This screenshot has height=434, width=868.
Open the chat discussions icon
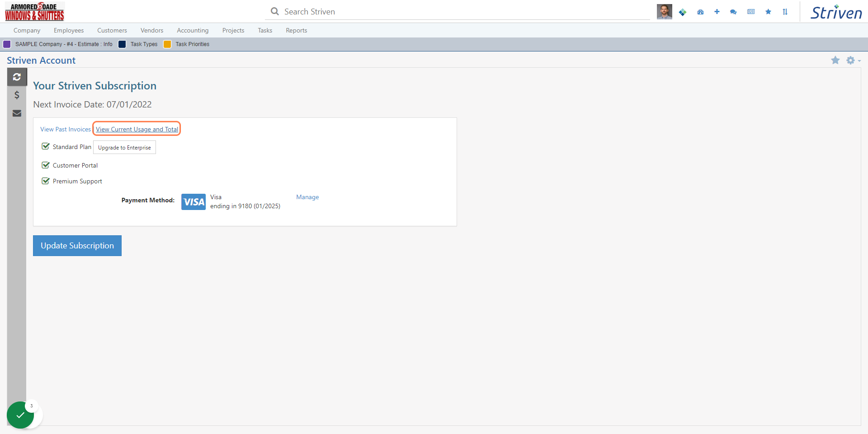[733, 12]
